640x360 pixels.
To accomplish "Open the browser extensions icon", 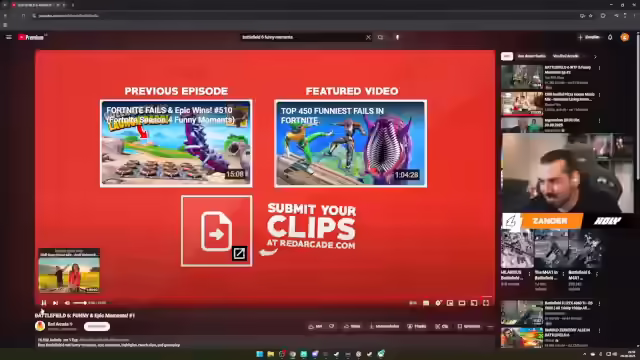I will pyautogui.click(x=603, y=16).
